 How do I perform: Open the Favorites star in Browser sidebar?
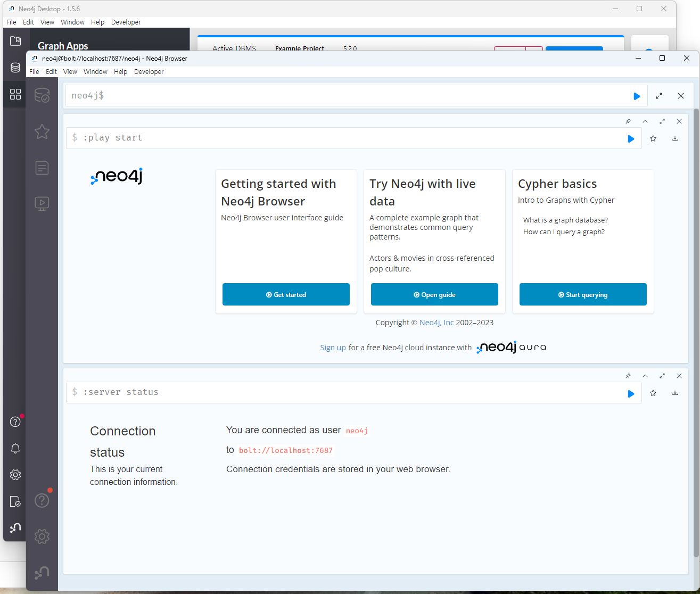(x=42, y=131)
